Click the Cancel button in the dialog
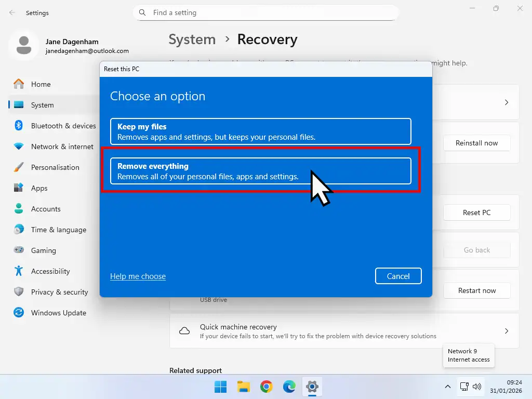532x399 pixels. [398, 276]
